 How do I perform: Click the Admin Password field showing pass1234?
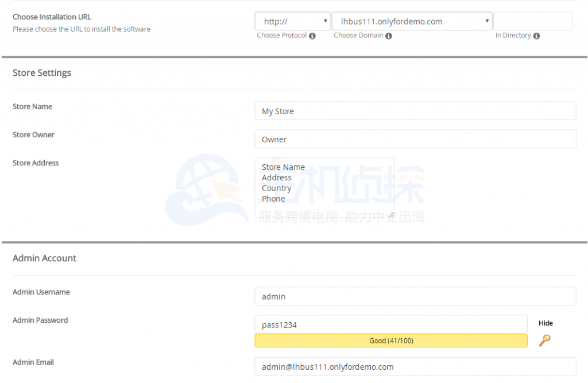pyautogui.click(x=391, y=324)
